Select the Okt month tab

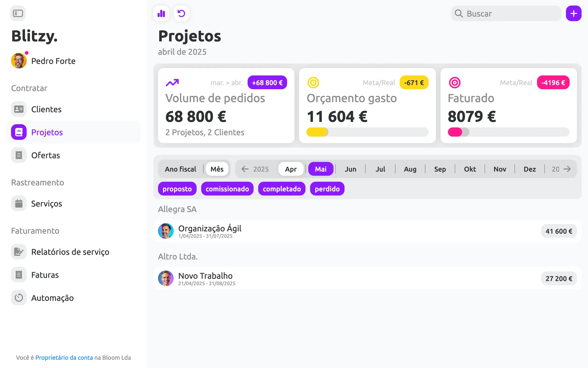(470, 169)
